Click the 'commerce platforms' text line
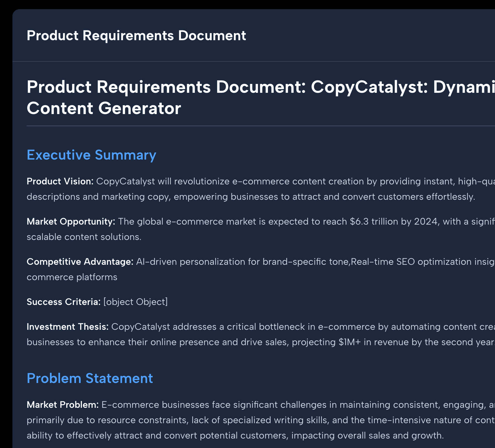The height and width of the screenshot is (448, 495). point(72,277)
